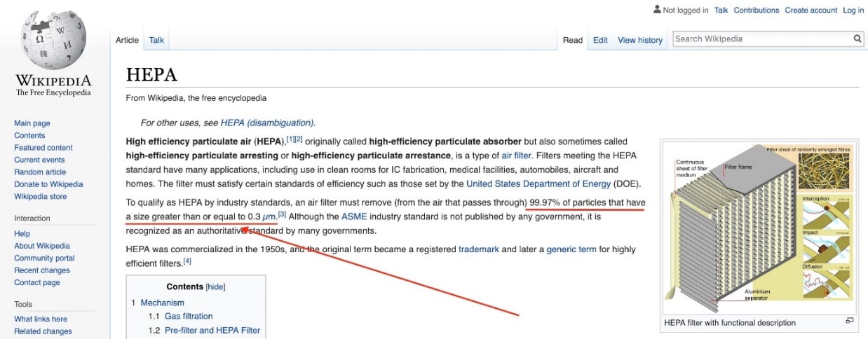Viewport: 868px width, 339px height.
Task: Open Current events link
Action: pos(39,160)
